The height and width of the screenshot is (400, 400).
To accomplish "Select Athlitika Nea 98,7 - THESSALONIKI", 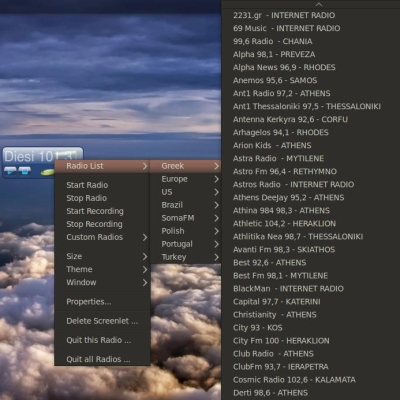I will (311, 236).
